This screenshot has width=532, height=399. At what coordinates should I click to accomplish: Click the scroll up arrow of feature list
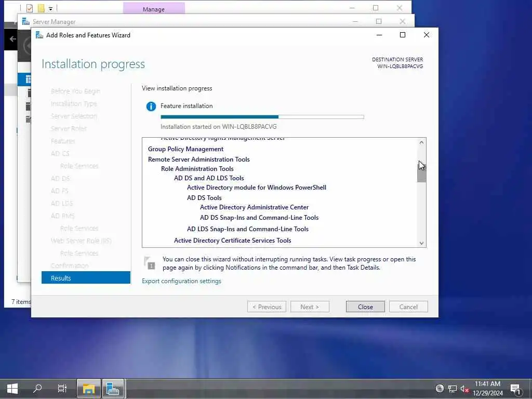pyautogui.click(x=421, y=143)
